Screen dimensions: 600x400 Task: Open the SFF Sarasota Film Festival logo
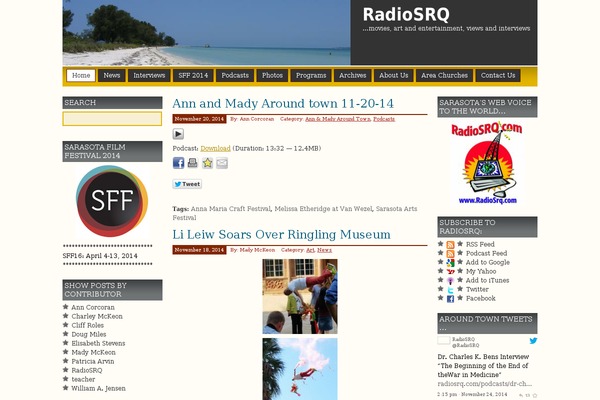(112, 201)
